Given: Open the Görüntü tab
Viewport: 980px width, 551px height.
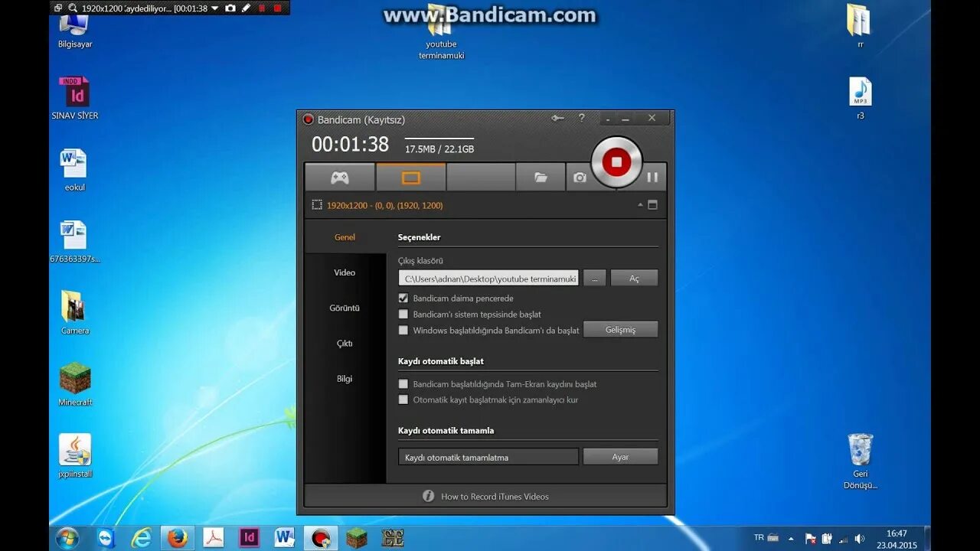Looking at the screenshot, I should pyautogui.click(x=345, y=308).
